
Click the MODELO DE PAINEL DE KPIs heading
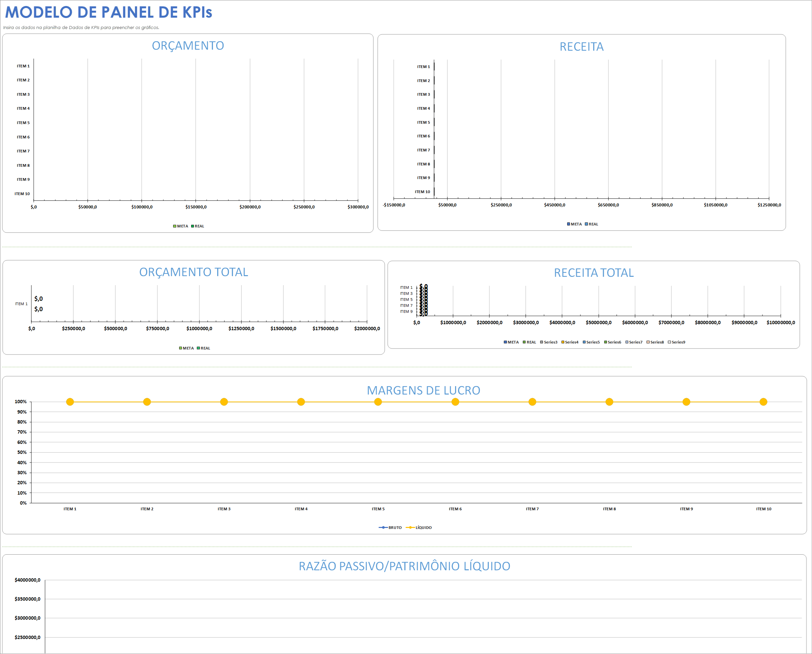click(108, 12)
